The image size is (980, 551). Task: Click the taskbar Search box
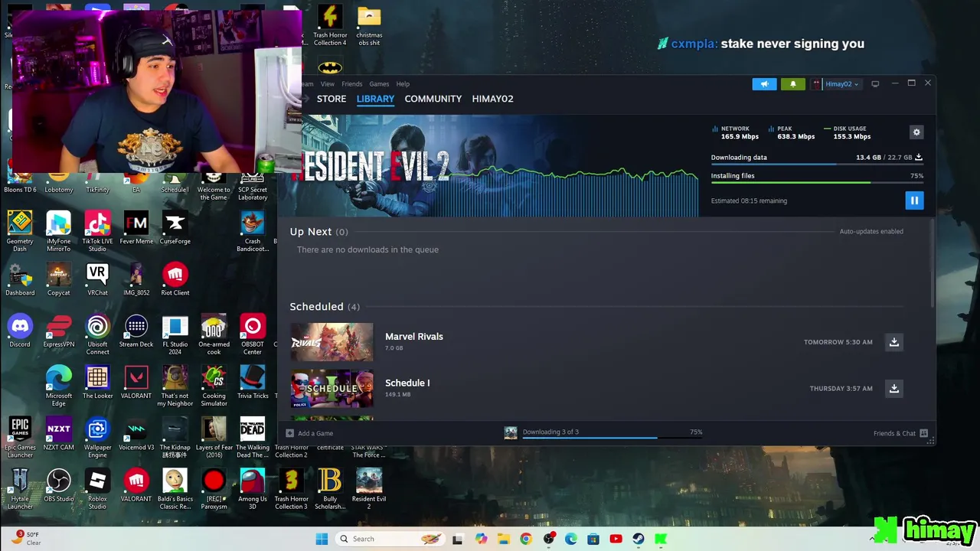click(x=389, y=539)
